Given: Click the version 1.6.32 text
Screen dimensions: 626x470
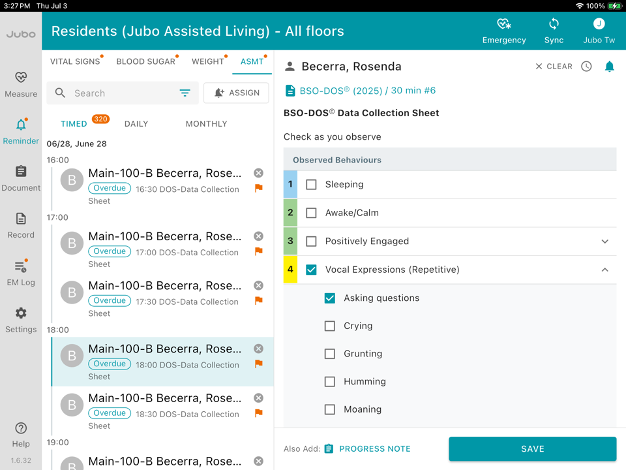Looking at the screenshot, I should [x=21, y=460].
